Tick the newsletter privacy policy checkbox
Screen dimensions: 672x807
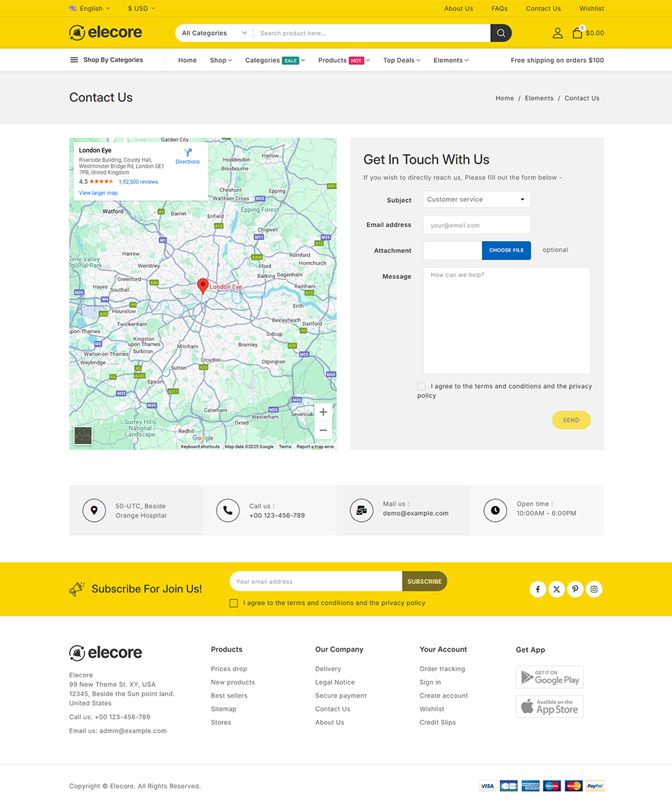click(234, 604)
